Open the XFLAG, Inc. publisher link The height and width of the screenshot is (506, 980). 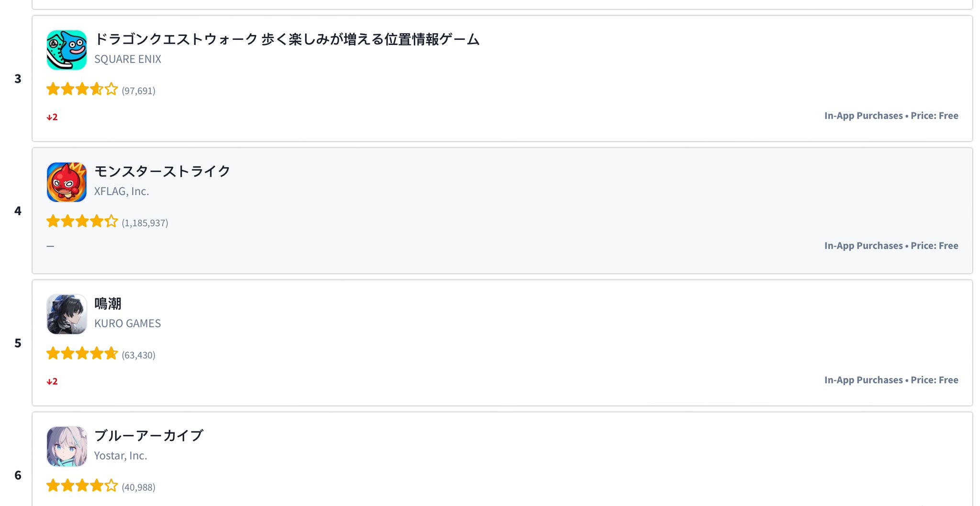(122, 191)
